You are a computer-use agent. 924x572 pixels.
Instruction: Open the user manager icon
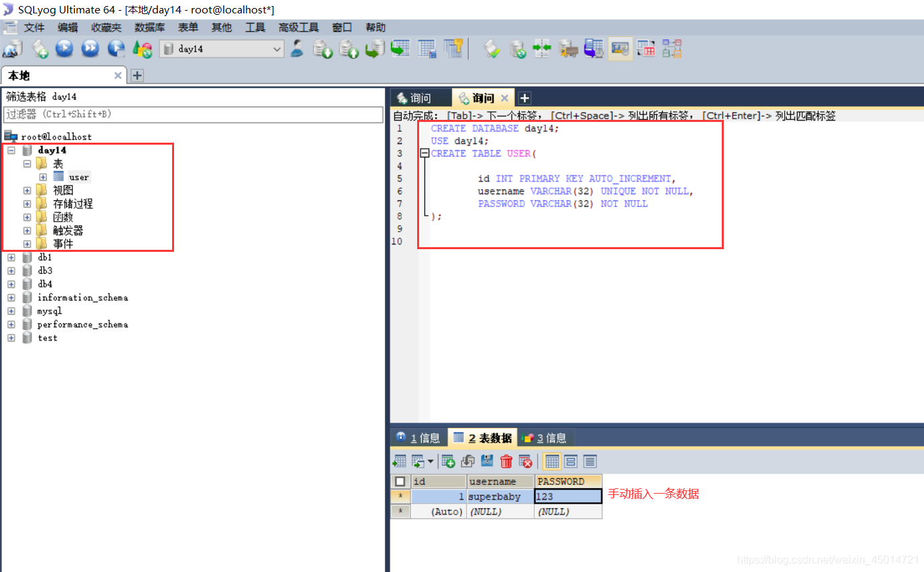297,48
